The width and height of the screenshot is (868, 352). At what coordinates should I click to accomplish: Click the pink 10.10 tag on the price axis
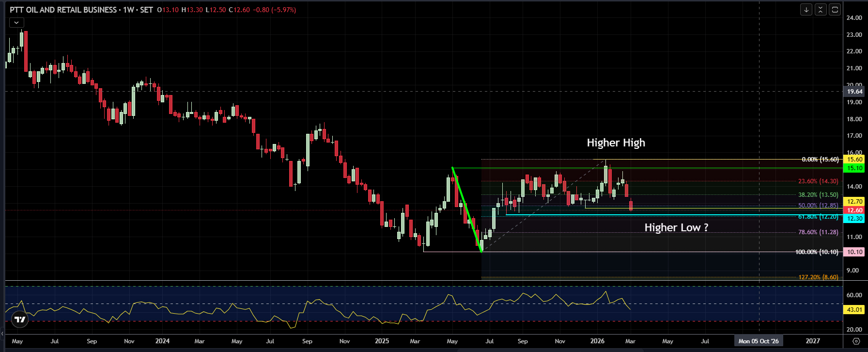click(855, 252)
